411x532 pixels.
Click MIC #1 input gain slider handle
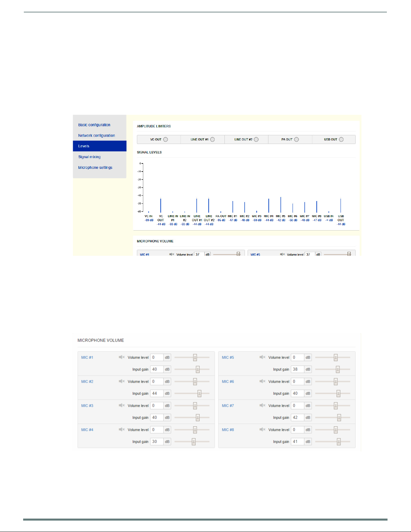click(198, 369)
